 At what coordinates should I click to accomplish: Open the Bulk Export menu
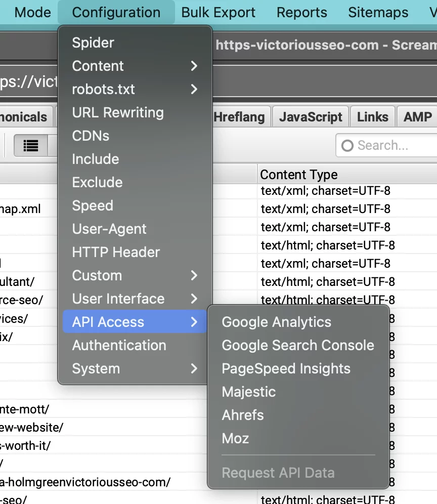click(218, 13)
